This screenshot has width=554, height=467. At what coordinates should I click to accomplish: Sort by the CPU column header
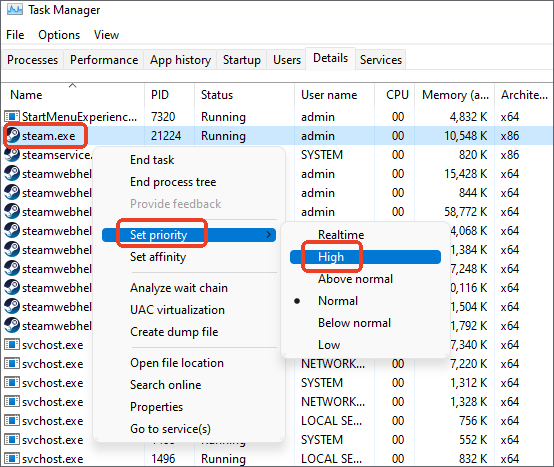(x=394, y=94)
